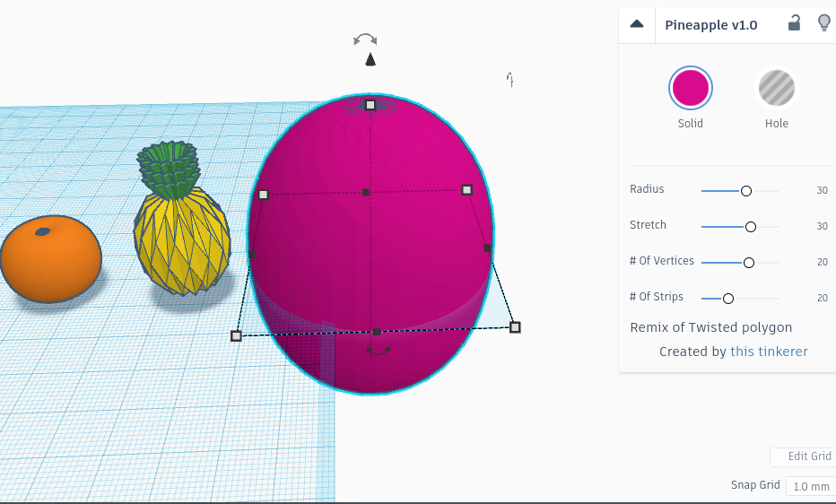This screenshot has width=836, height=504.
Task: Click the rotation arrow below the magenta shape
Action: coord(379,351)
